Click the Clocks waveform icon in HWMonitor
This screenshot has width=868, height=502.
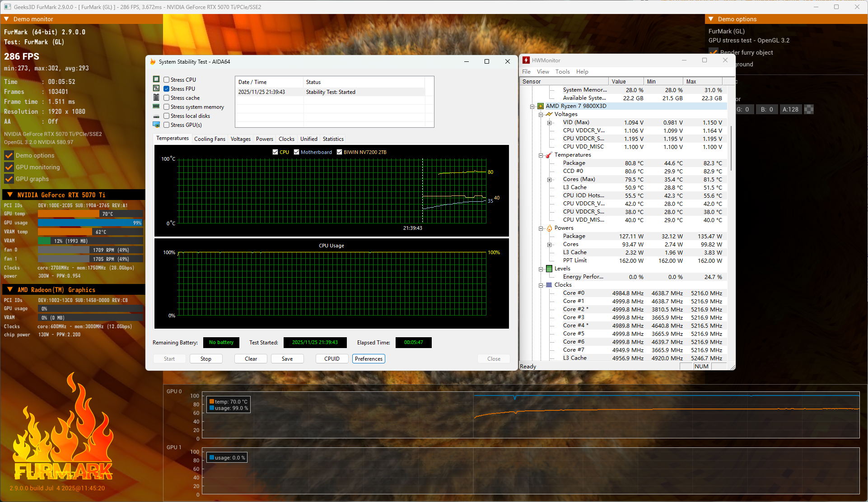click(549, 285)
